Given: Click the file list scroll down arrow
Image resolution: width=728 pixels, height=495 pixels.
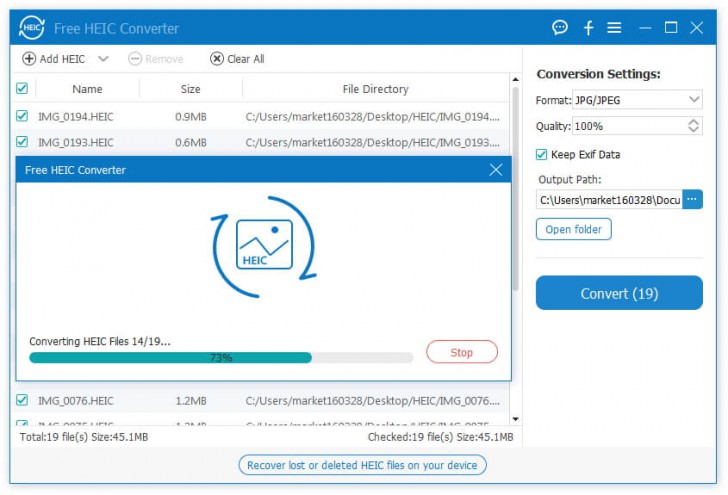Looking at the screenshot, I should coord(515,419).
